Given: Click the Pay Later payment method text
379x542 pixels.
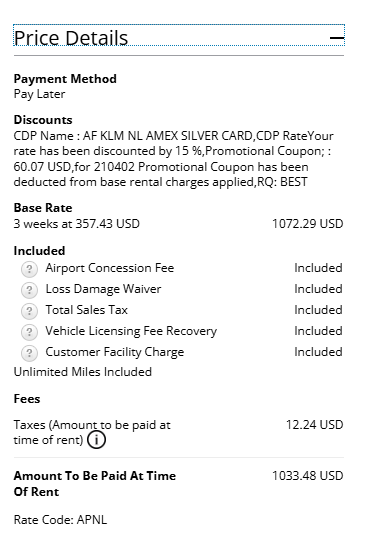Looking at the screenshot, I should [39, 94].
